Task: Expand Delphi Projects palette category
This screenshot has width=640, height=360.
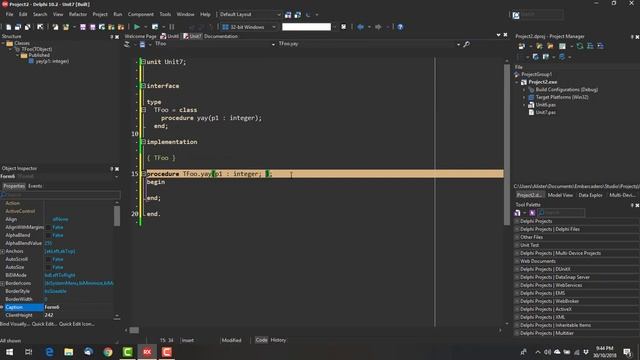Action: (x=517, y=221)
